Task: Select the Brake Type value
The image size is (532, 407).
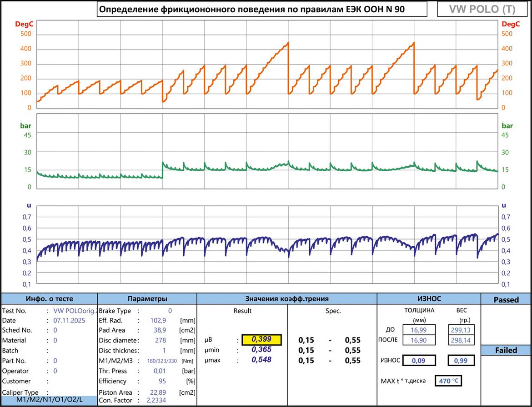Action: 170,311
